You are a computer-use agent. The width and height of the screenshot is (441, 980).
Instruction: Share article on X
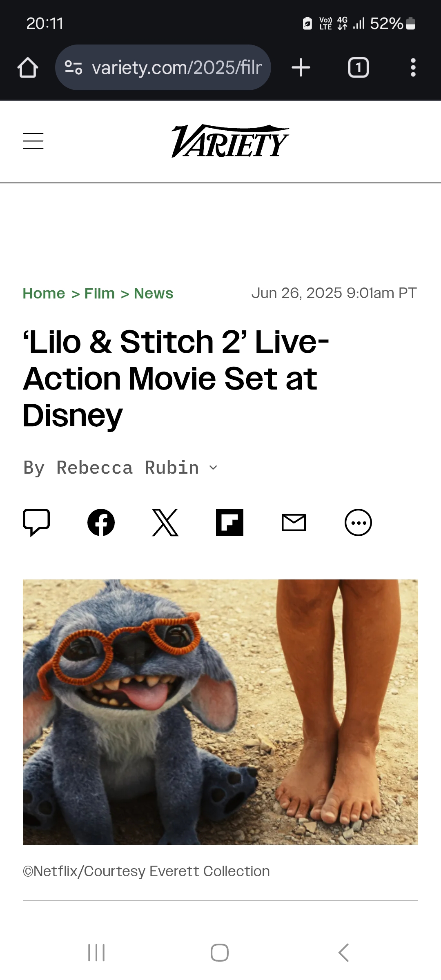pos(165,522)
